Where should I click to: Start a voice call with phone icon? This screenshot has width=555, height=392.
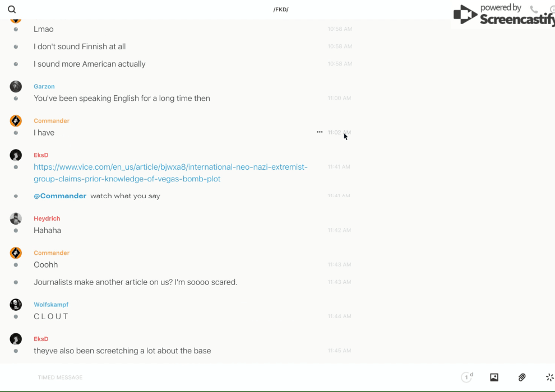[534, 10]
